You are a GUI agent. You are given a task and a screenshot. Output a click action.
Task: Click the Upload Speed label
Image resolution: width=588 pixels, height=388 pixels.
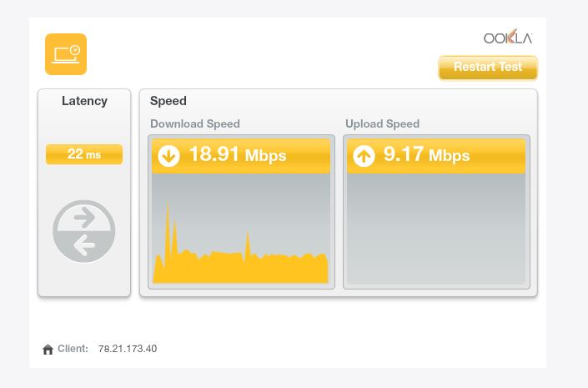382,123
